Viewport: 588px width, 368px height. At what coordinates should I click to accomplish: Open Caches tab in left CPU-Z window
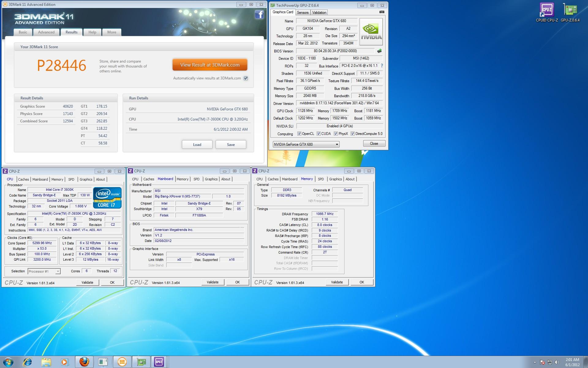pyautogui.click(x=24, y=179)
